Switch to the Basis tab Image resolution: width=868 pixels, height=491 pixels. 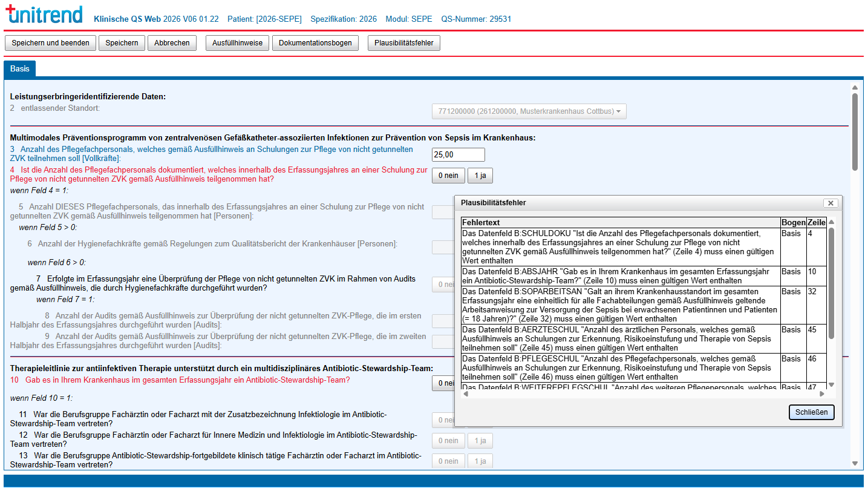(x=20, y=69)
